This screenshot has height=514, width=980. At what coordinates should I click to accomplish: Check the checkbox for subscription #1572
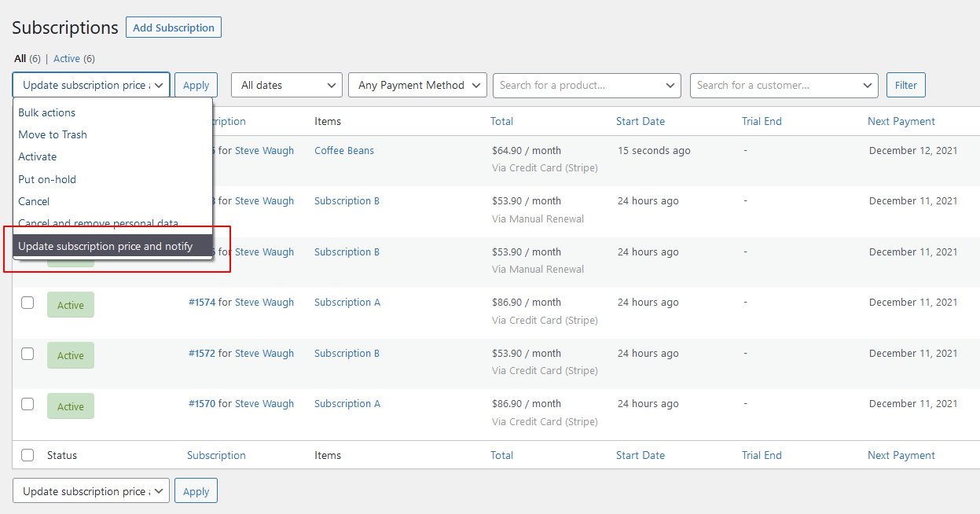pyautogui.click(x=28, y=352)
